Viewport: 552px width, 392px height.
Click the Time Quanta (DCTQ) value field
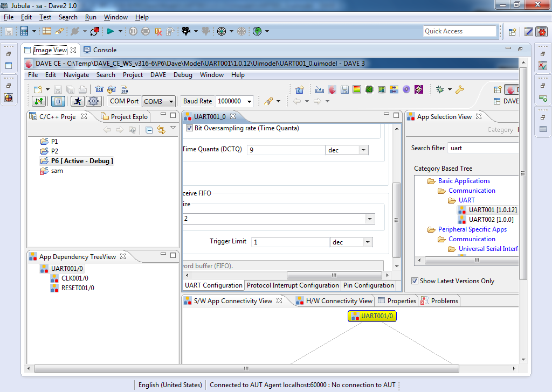click(286, 150)
